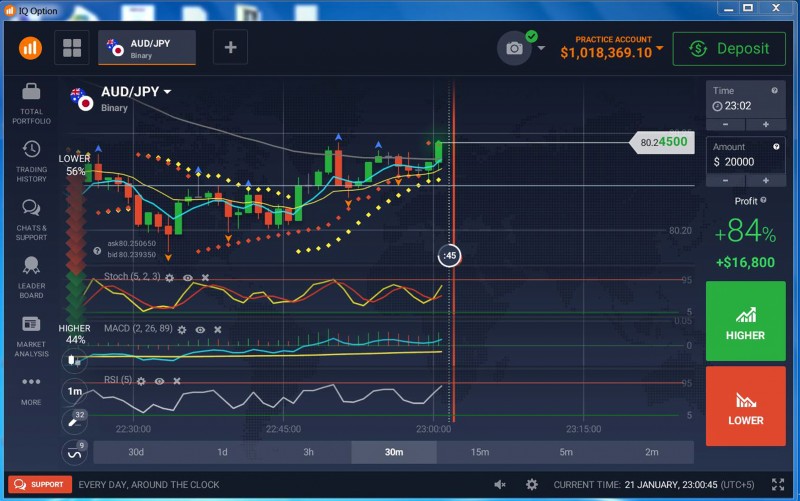
Task: Increase trade amount with plus
Action: pos(765,181)
